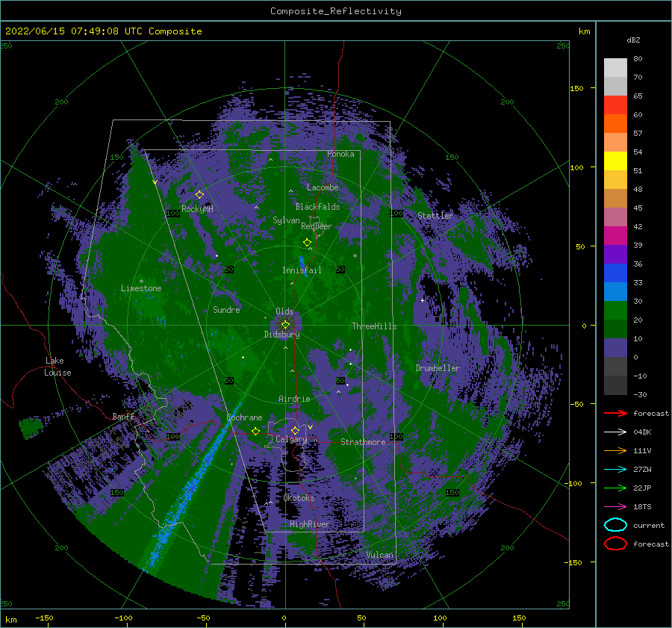Click the 80 dBZ light gray swatch
Viewport: 672px width, 628px height.
click(x=615, y=68)
